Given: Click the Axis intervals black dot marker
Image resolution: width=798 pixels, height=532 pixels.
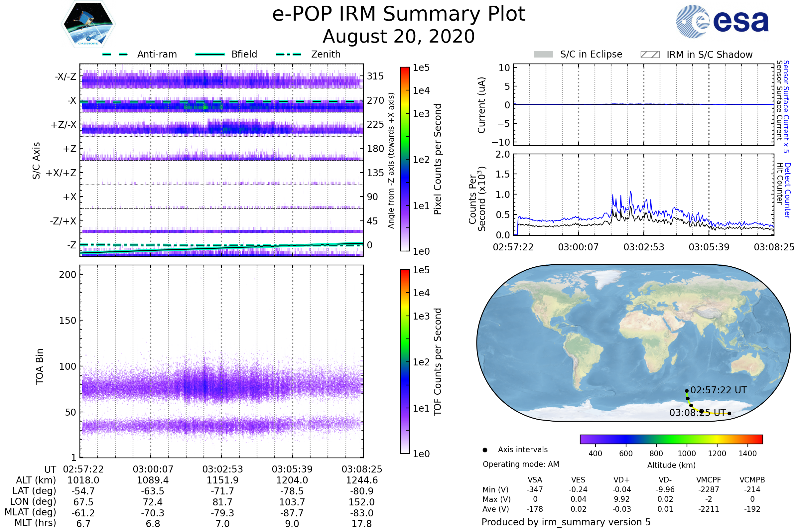Looking at the screenshot, I should pyautogui.click(x=485, y=450).
